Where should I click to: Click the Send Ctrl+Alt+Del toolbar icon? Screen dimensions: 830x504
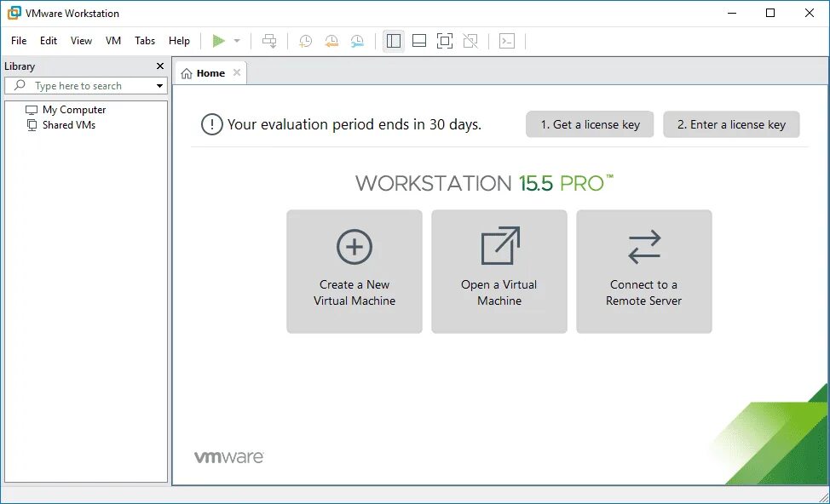tap(268, 41)
